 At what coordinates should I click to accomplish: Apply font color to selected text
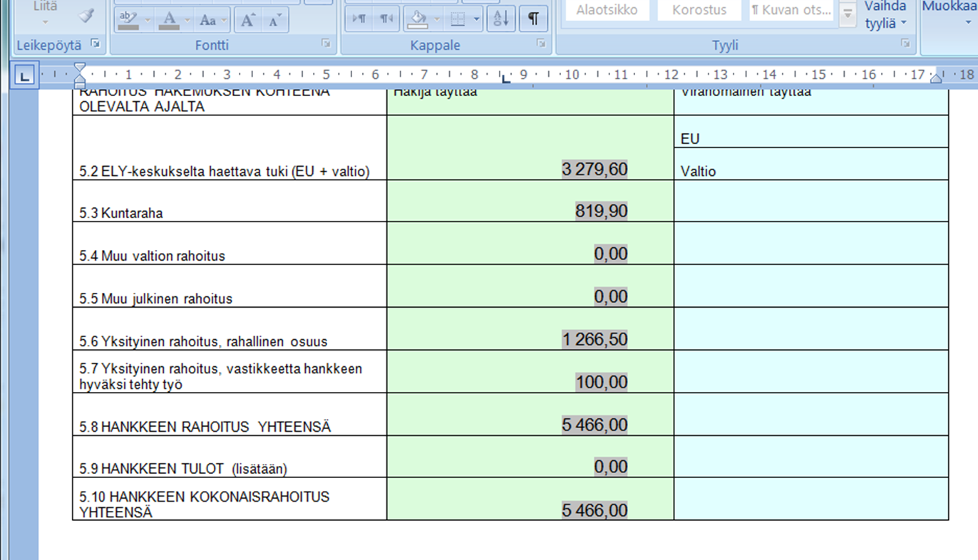click(170, 19)
